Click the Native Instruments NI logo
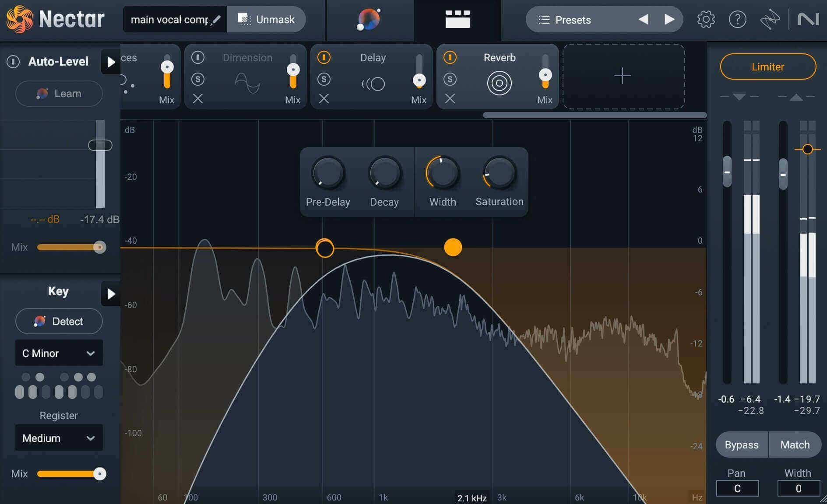 808,19
